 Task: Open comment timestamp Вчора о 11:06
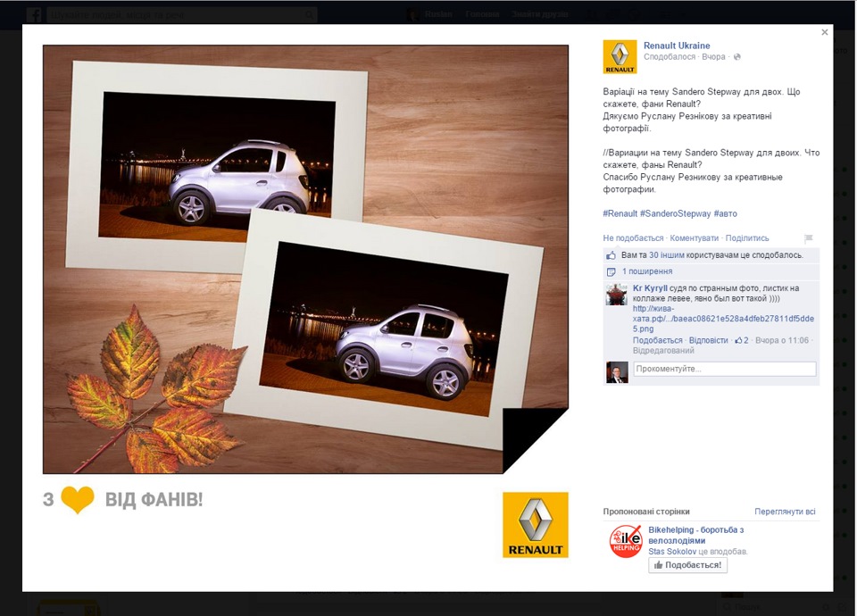(782, 340)
